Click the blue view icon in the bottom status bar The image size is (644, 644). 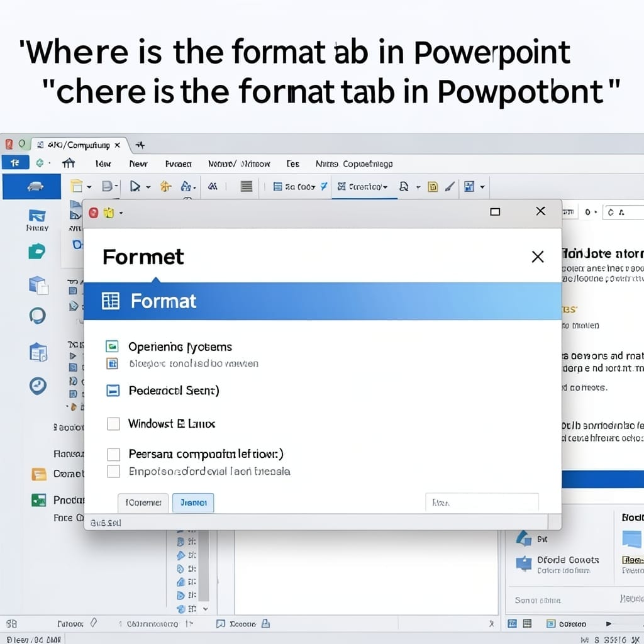tap(512, 624)
